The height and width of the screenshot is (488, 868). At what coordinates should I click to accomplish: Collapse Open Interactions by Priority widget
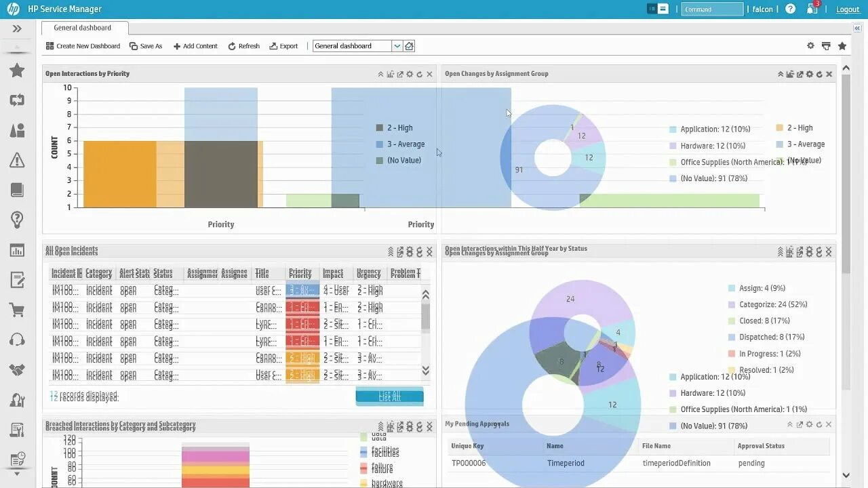(x=380, y=74)
